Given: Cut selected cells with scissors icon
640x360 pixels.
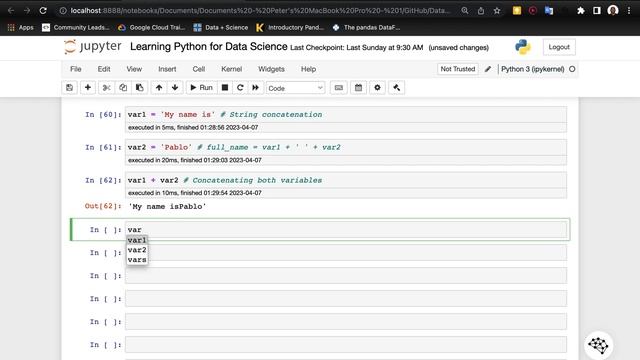Looking at the screenshot, I should coord(107,88).
